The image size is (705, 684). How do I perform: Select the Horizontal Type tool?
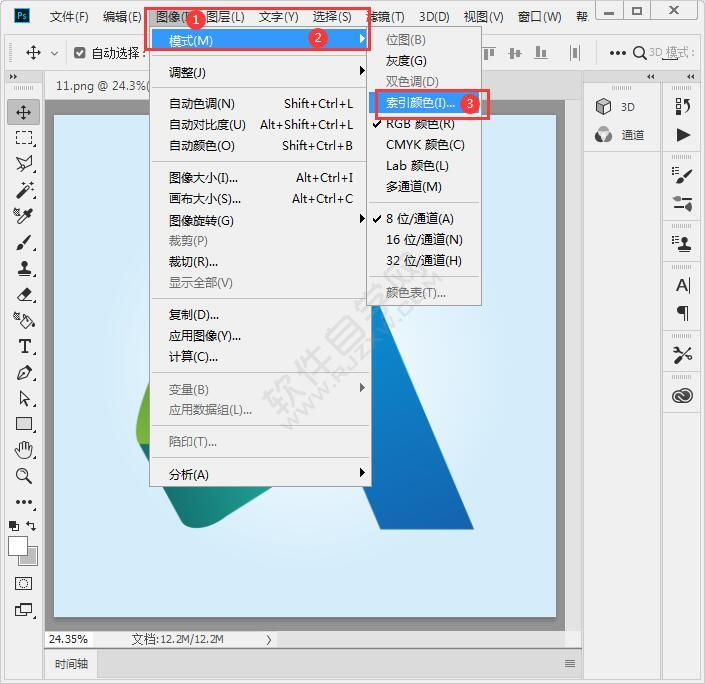pos(25,347)
